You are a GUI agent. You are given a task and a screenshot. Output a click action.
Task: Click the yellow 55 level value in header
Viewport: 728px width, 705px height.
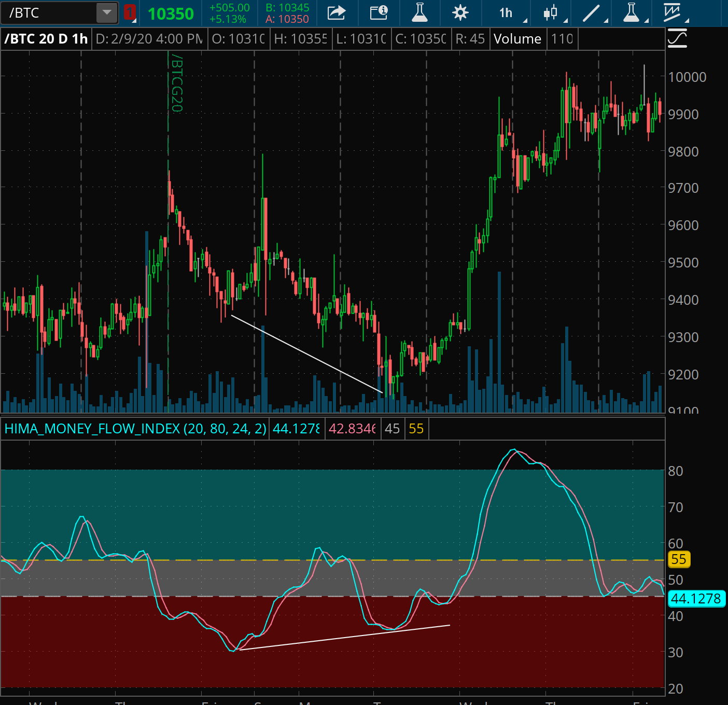[416, 429]
